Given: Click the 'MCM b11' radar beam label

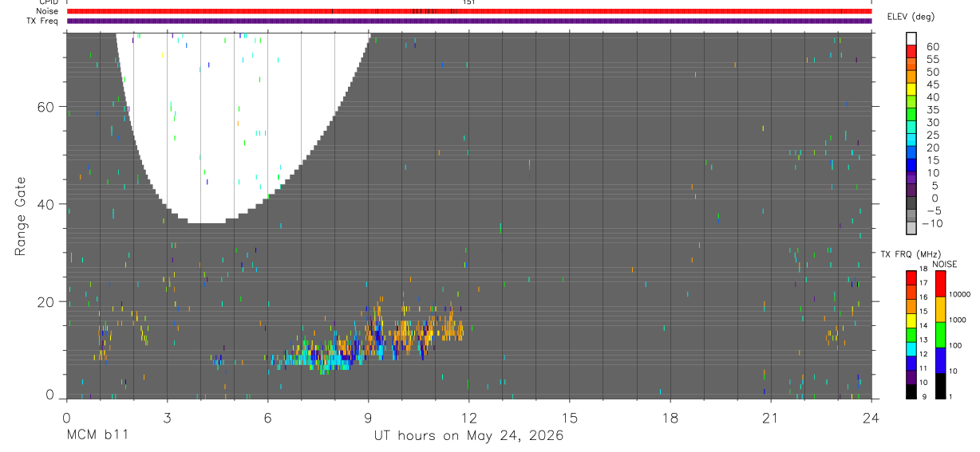Looking at the screenshot, I should pyautogui.click(x=97, y=435).
